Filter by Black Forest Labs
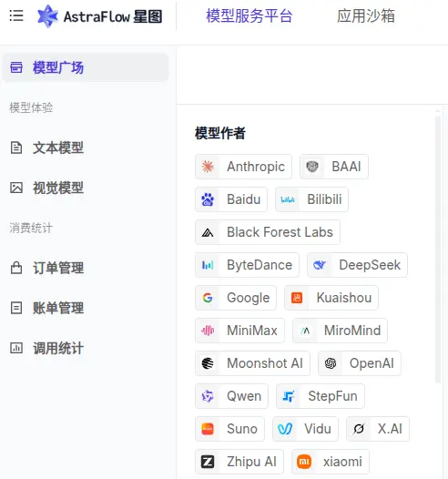The image size is (448, 479). tap(268, 232)
